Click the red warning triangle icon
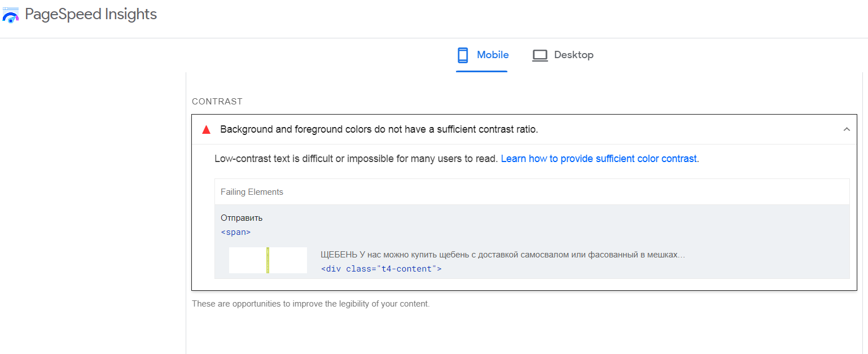This screenshot has width=868, height=354. (206, 130)
